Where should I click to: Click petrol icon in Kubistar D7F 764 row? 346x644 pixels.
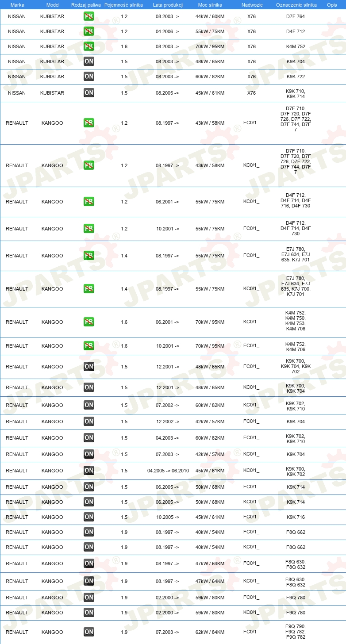(89, 16)
